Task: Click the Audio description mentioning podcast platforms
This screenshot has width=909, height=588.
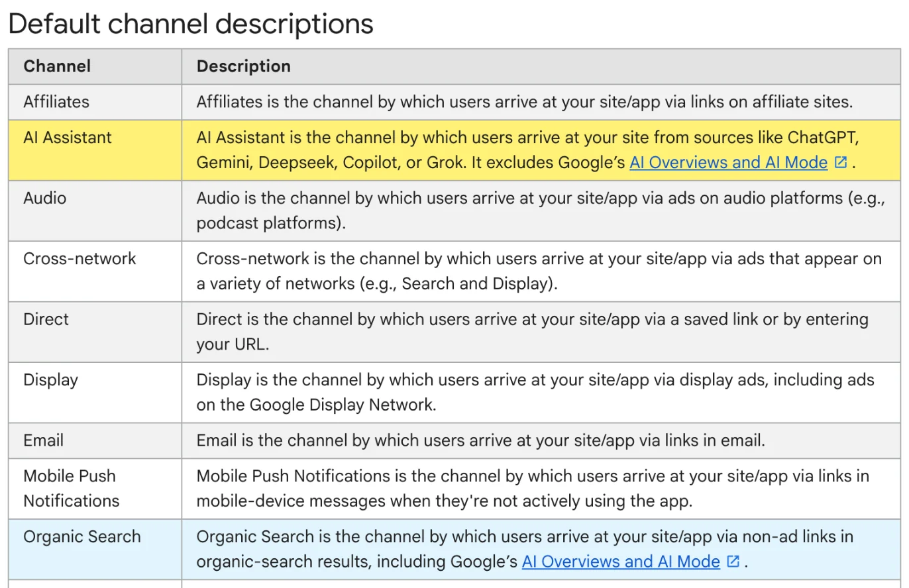Action: click(541, 211)
